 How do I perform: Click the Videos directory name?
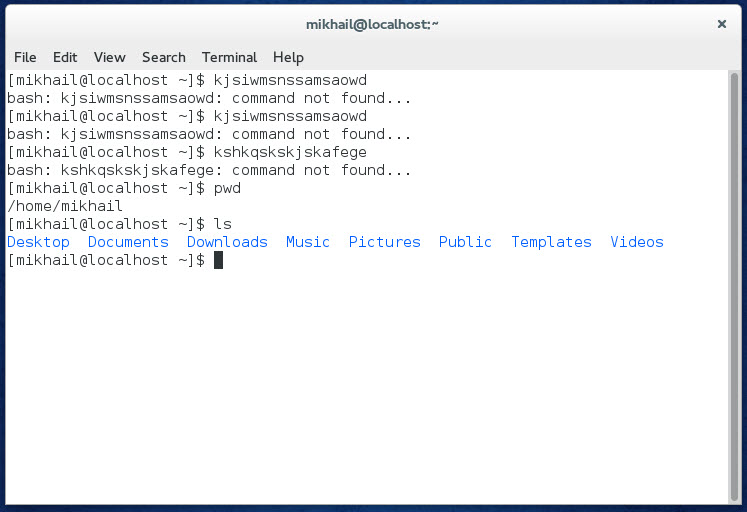pos(637,242)
